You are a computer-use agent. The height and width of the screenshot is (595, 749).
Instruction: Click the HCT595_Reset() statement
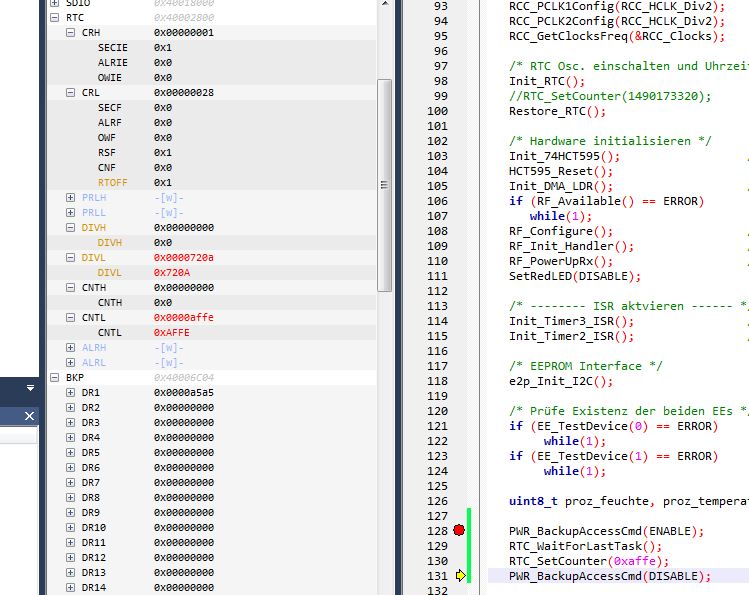pyautogui.click(x=561, y=171)
